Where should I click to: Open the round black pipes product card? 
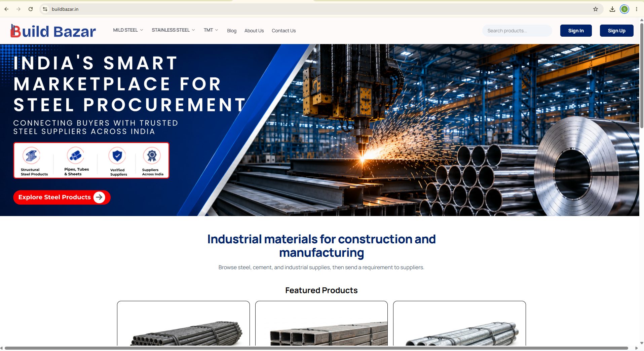[x=183, y=323]
